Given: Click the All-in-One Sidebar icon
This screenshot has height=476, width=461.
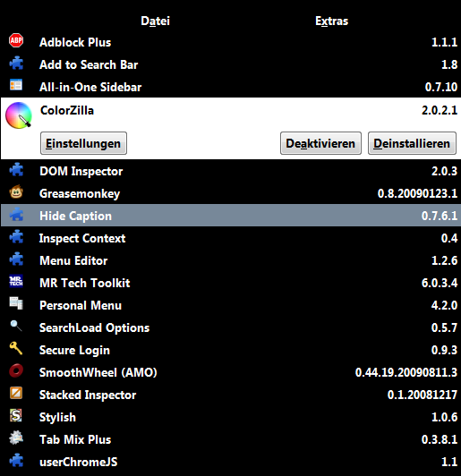Looking at the screenshot, I should [16, 85].
